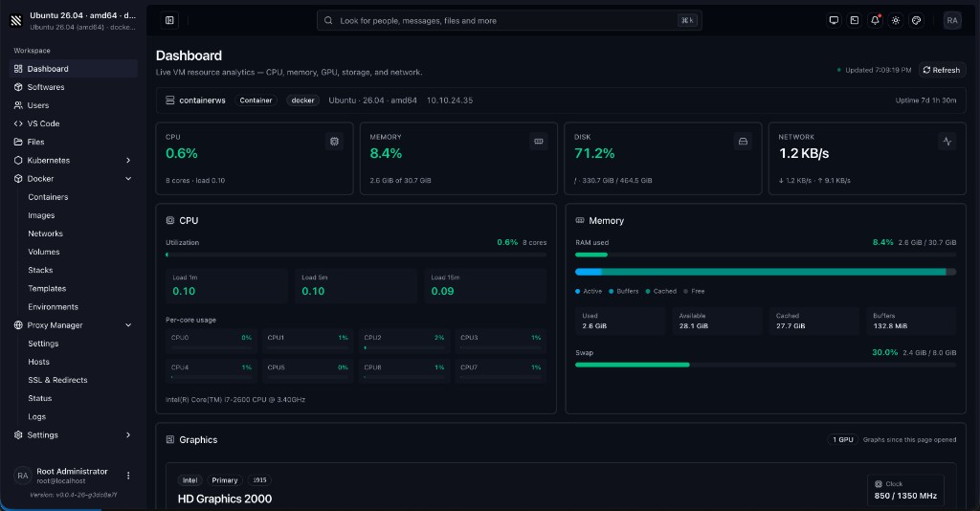Image resolution: width=980 pixels, height=511 pixels.
Task: Click the Dashboard sidebar icon
Action: coord(18,69)
